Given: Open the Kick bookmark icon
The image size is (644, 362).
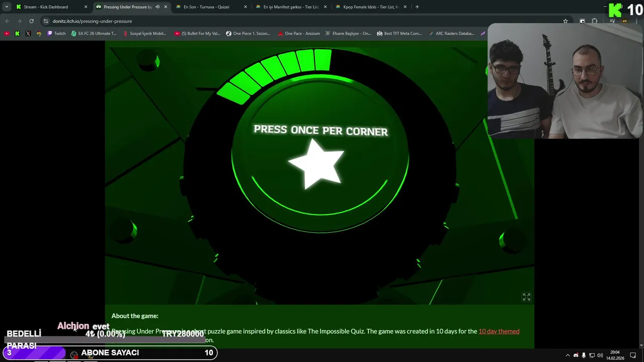Looking at the screenshot, I should tap(17, 34).
